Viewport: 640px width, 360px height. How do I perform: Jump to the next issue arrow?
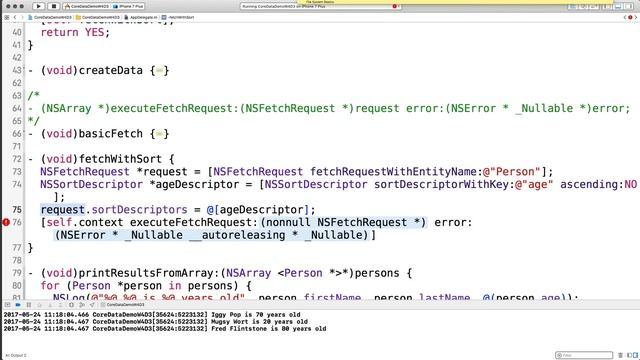coord(636,18)
